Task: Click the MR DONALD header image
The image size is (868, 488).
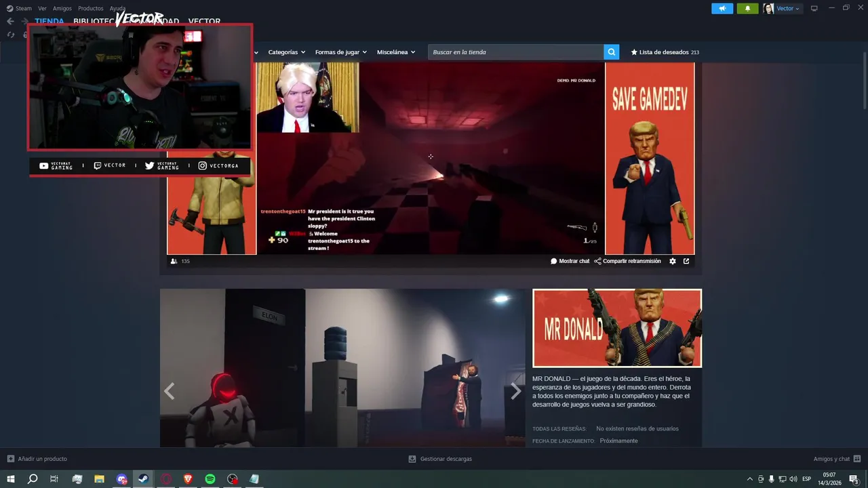Action: 617,328
